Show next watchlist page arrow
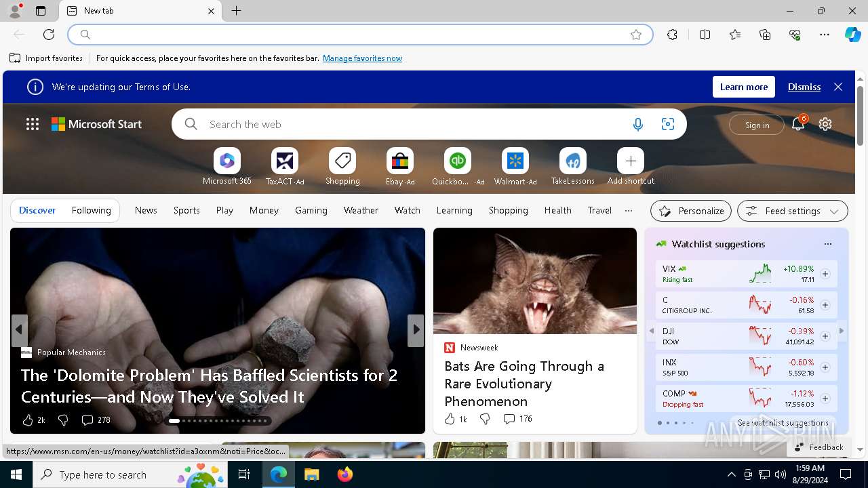 pyautogui.click(x=842, y=331)
